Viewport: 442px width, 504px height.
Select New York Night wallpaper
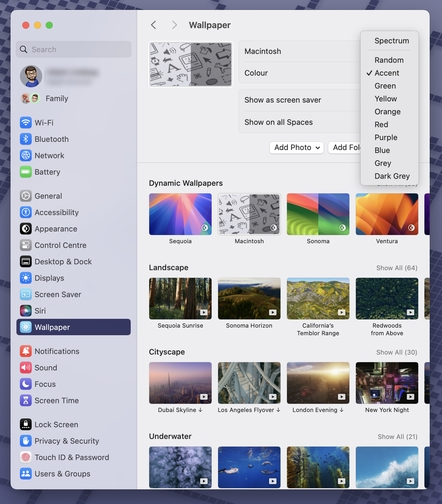[x=387, y=383]
